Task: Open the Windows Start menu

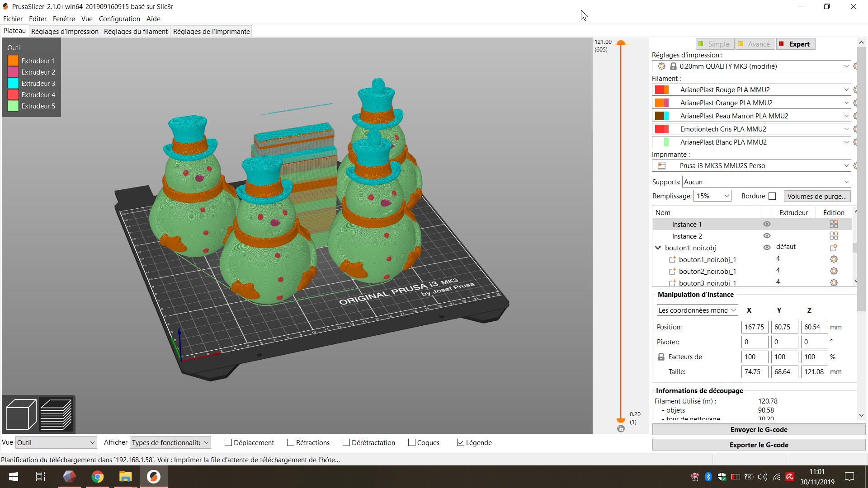Action: pos(14,477)
